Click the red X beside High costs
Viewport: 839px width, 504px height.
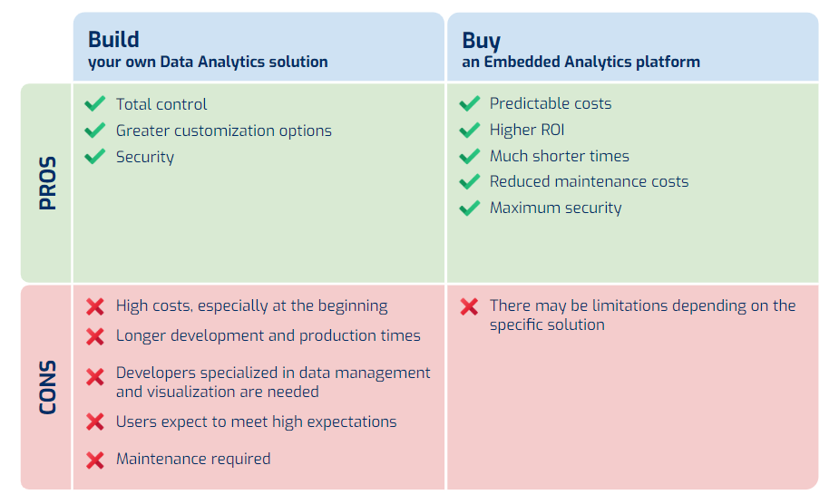point(95,306)
